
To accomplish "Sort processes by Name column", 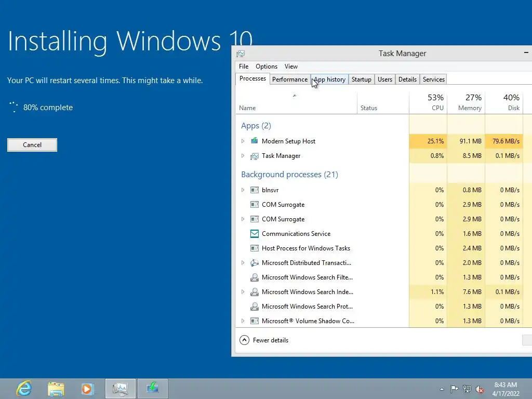I will (x=296, y=103).
